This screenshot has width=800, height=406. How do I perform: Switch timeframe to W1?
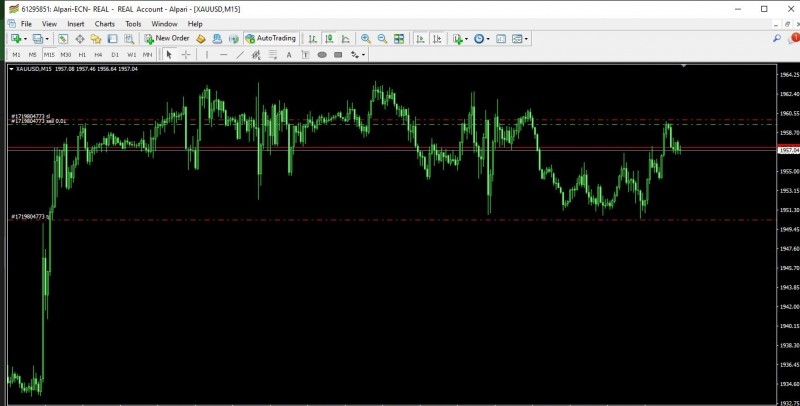[x=132, y=55]
